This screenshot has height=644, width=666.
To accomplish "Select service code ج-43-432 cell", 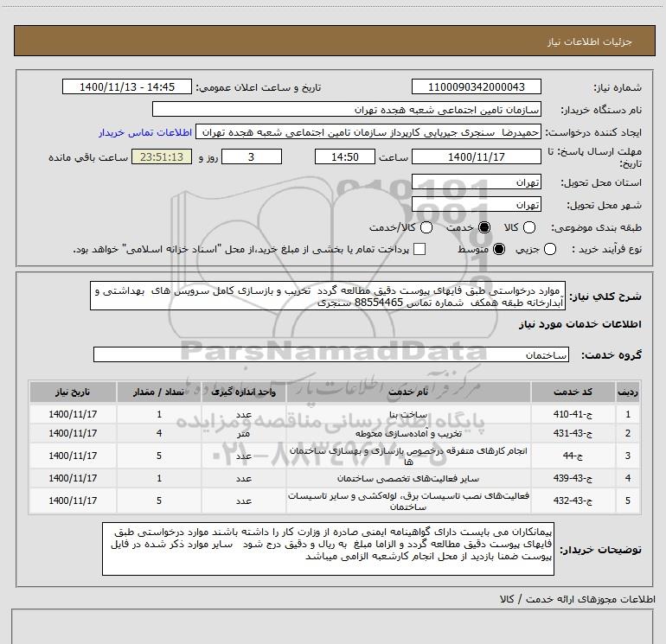I will (573, 501).
